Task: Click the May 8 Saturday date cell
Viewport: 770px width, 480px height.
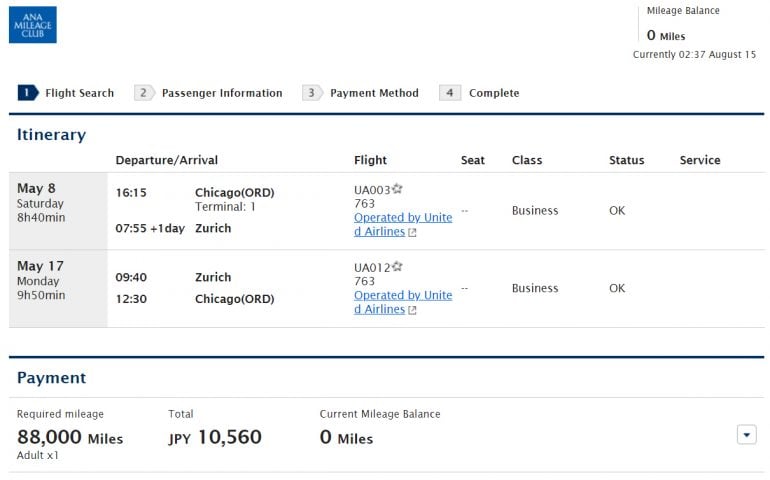Action: (57, 210)
